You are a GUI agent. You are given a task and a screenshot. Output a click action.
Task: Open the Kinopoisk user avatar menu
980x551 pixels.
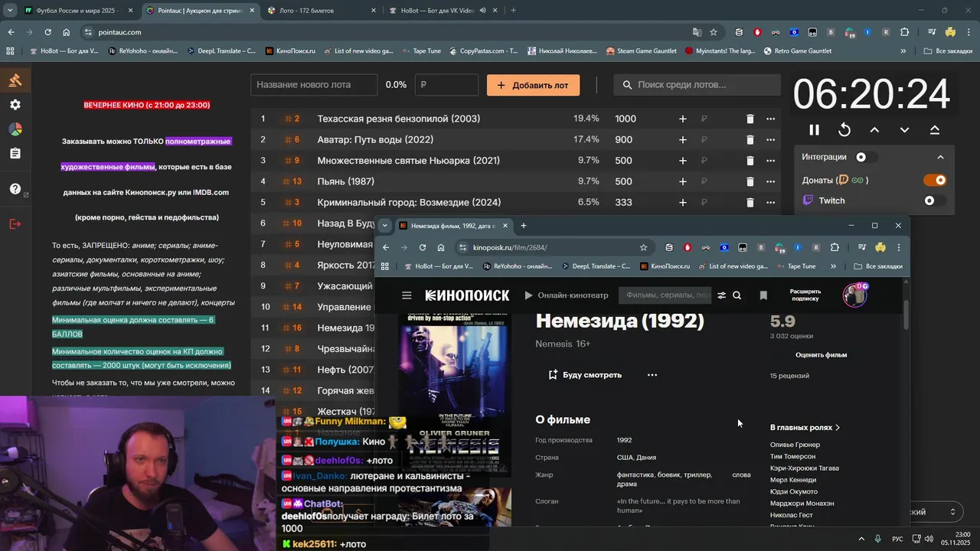pos(854,295)
